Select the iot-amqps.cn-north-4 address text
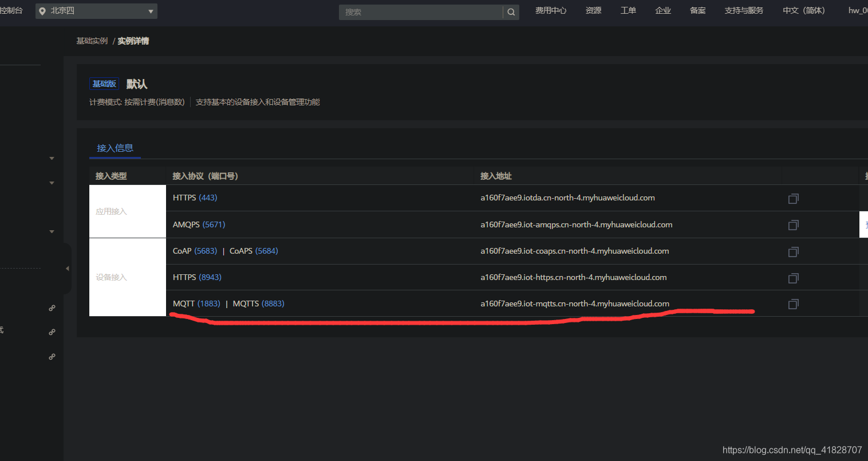 click(577, 225)
